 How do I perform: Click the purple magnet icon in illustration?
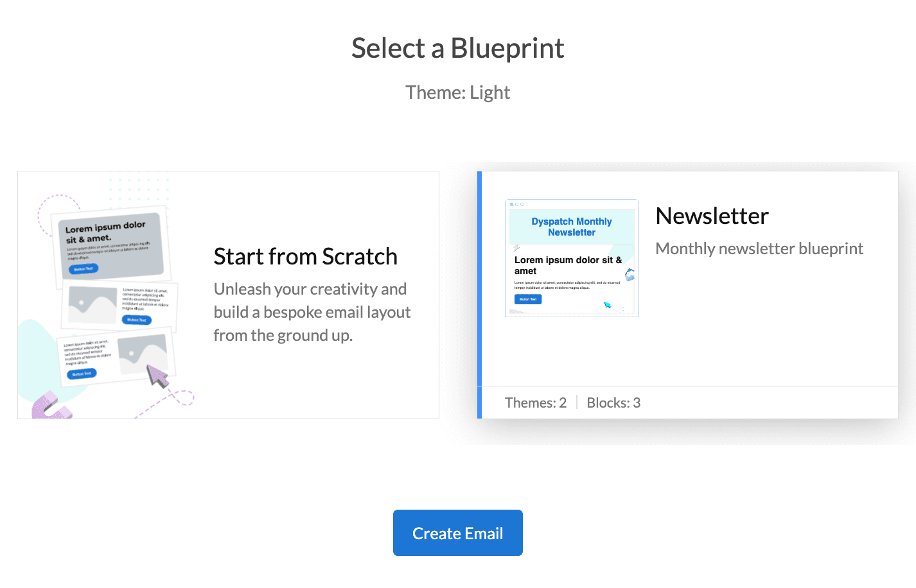pyautogui.click(x=49, y=407)
